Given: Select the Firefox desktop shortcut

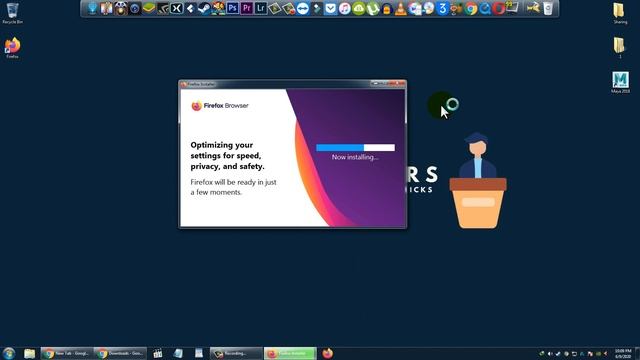Looking at the screenshot, I should (12, 48).
